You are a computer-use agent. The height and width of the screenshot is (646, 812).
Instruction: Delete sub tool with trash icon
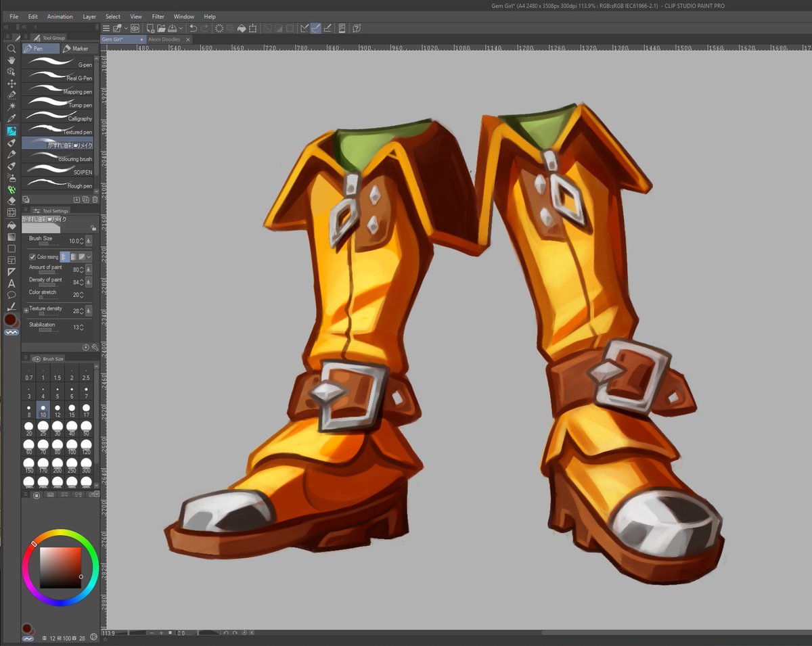(95, 200)
